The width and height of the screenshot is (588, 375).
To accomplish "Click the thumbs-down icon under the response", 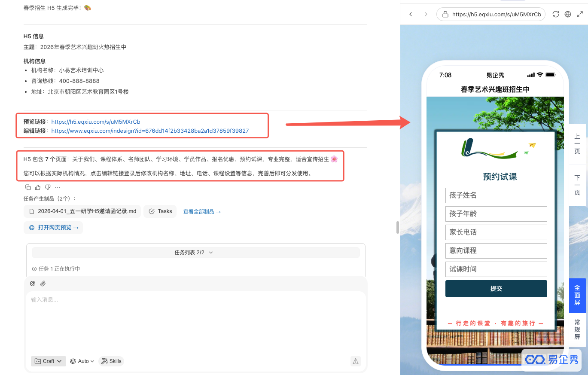I will pos(48,187).
